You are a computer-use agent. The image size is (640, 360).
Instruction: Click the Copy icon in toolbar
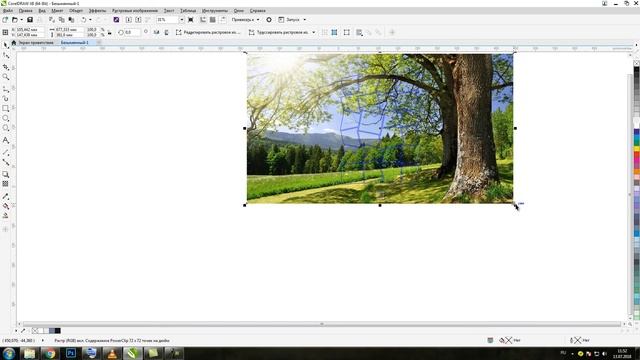62,20
